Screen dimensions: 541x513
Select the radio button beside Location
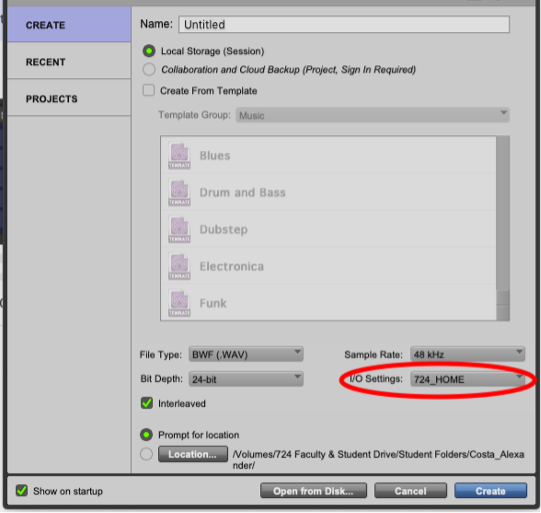click(x=146, y=454)
